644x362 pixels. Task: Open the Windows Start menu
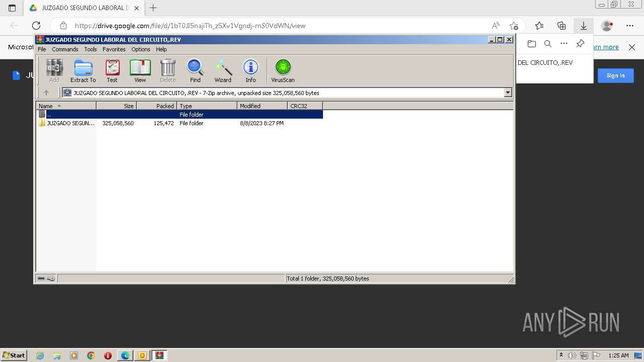click(x=14, y=355)
